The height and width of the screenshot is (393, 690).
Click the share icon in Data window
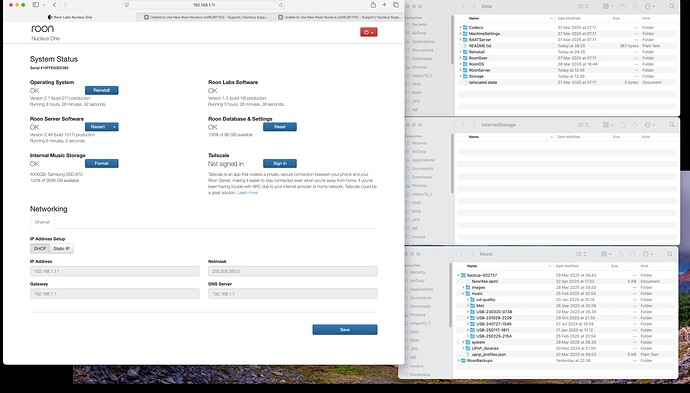(623, 6)
